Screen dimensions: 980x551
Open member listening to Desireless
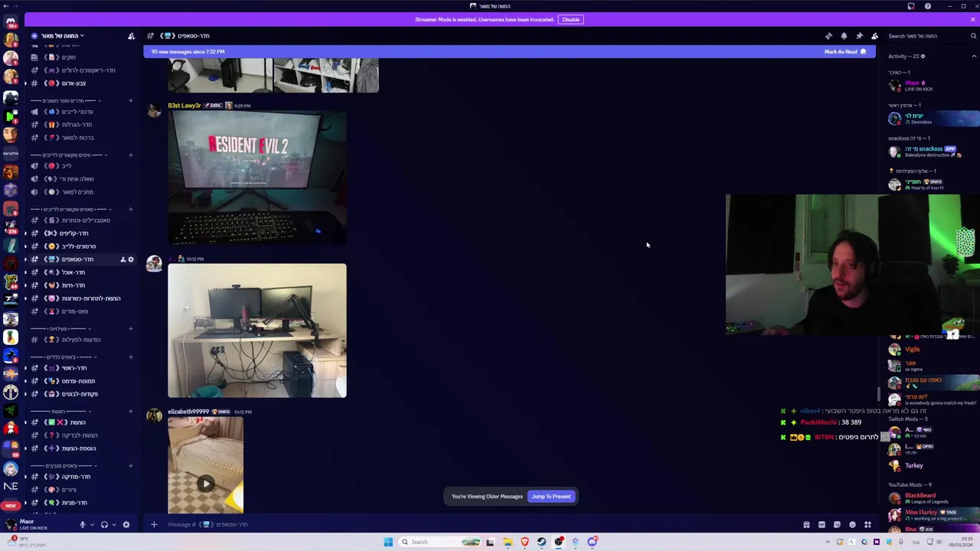click(930, 118)
